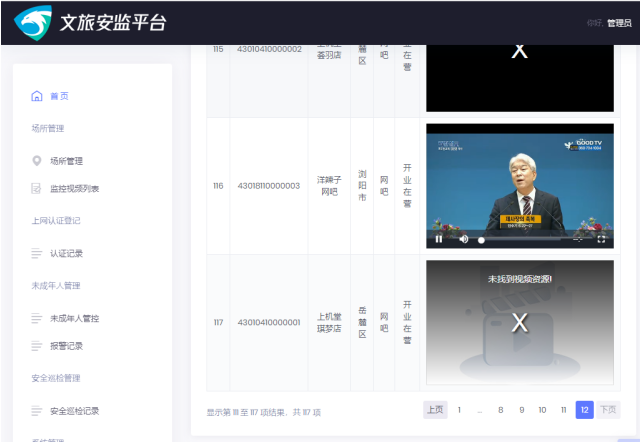Go to page 10

click(542, 409)
